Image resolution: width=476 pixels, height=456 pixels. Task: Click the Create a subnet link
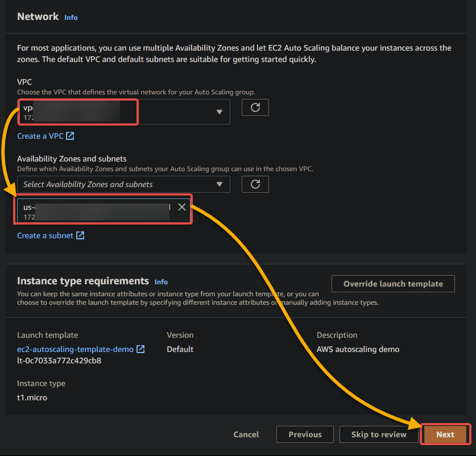pos(51,235)
